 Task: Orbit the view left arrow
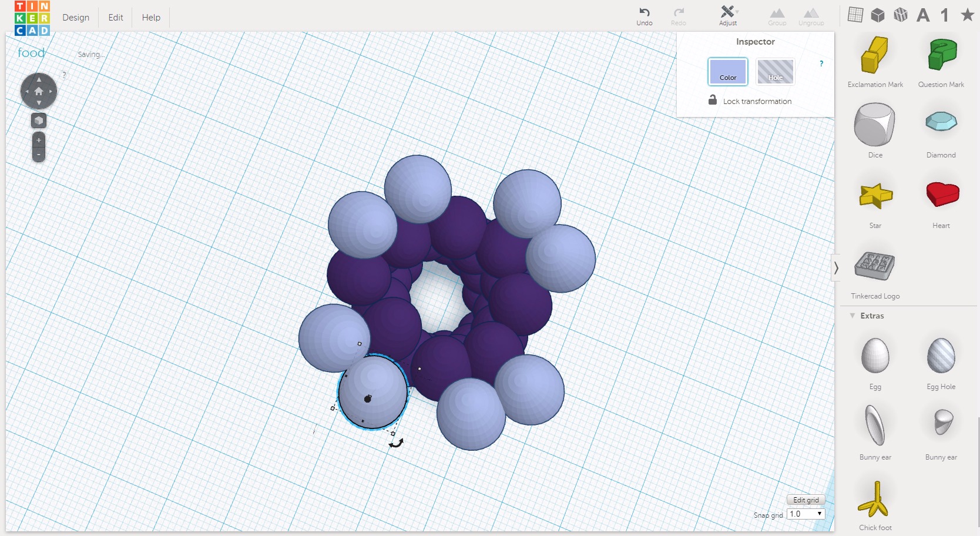[x=27, y=91]
